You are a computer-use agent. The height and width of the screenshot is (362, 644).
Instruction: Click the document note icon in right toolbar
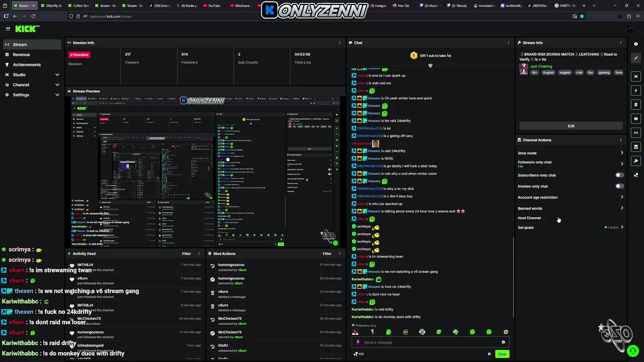[636, 105]
